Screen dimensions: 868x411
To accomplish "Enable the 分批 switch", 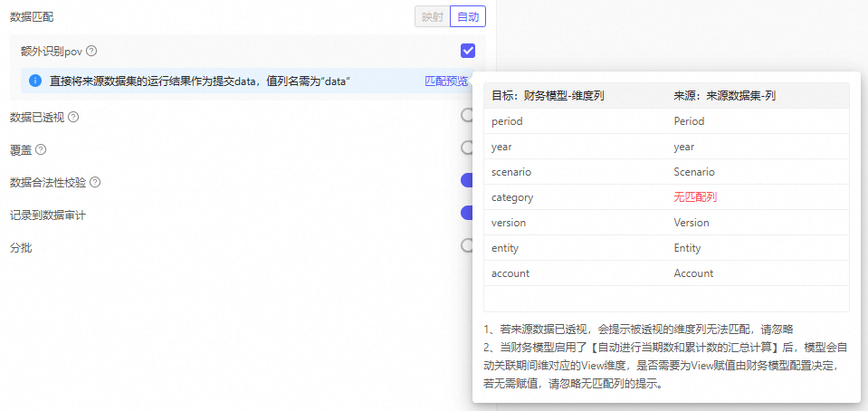I will [467, 246].
